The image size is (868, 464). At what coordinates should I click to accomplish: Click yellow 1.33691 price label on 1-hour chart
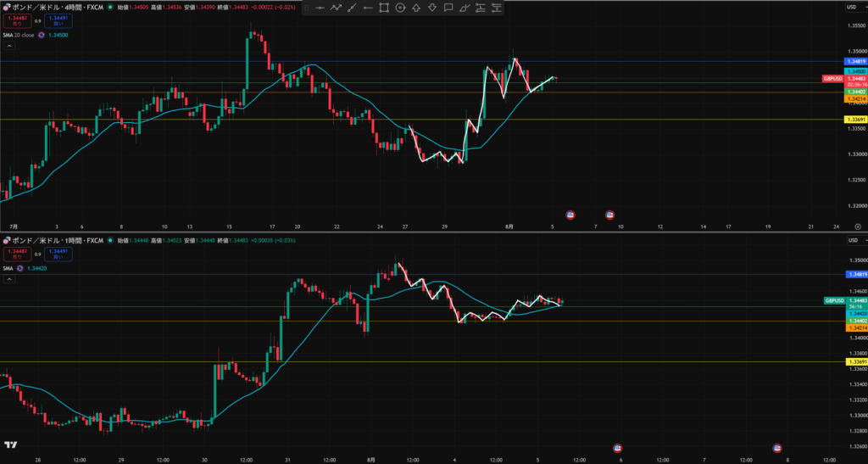point(856,361)
